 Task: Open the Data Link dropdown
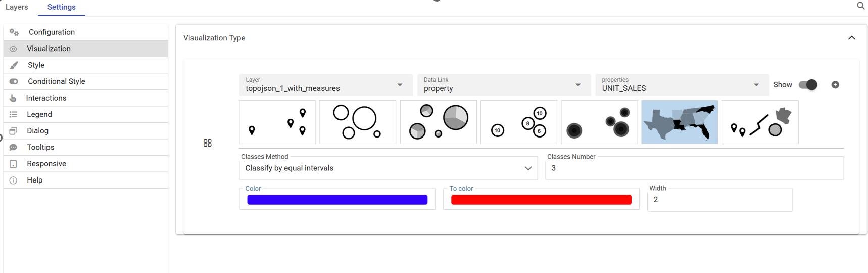504,85
